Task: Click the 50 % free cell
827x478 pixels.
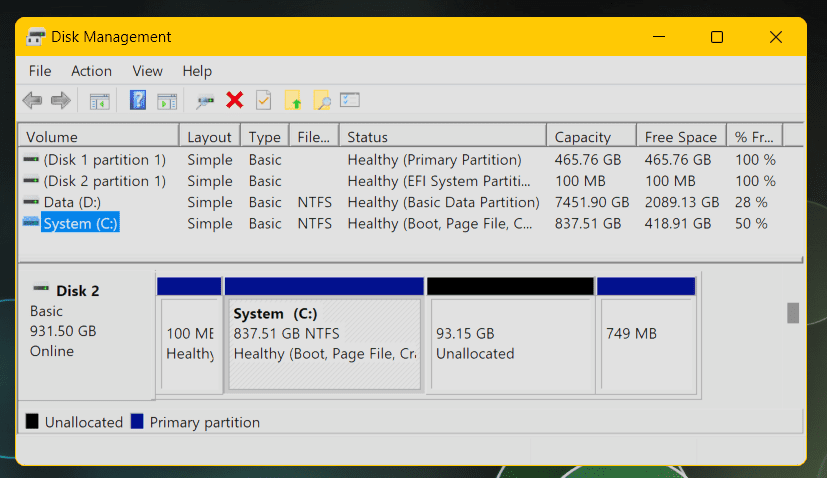Action: pos(751,223)
